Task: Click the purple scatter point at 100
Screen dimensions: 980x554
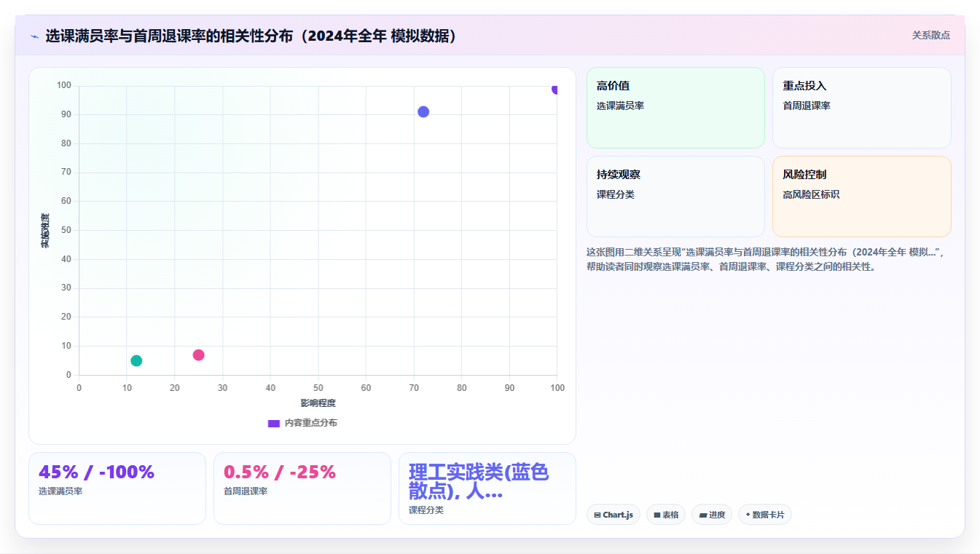Action: [x=556, y=89]
